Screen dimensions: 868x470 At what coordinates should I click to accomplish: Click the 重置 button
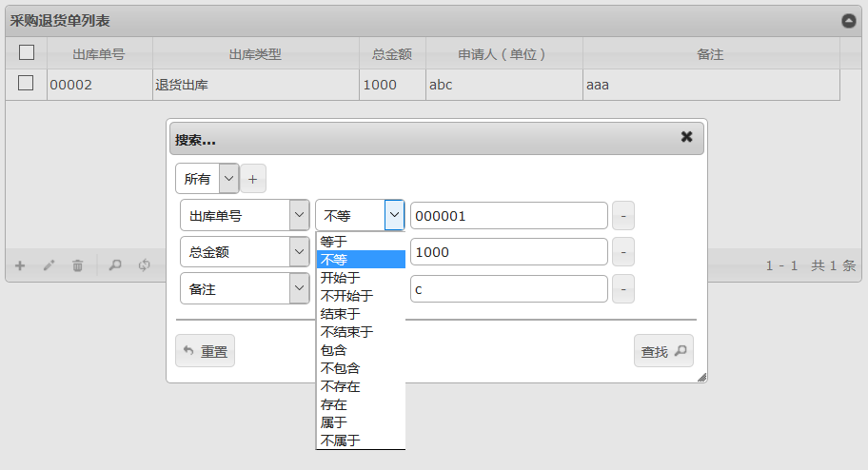(205, 351)
